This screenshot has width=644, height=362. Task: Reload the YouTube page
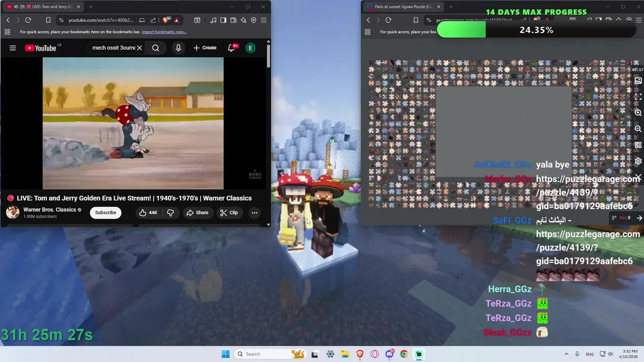[x=28, y=20]
